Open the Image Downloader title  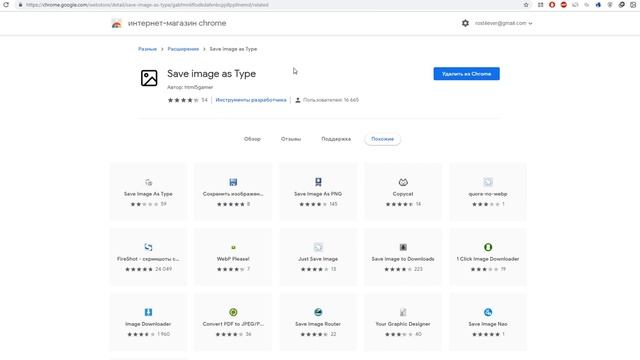click(148, 324)
